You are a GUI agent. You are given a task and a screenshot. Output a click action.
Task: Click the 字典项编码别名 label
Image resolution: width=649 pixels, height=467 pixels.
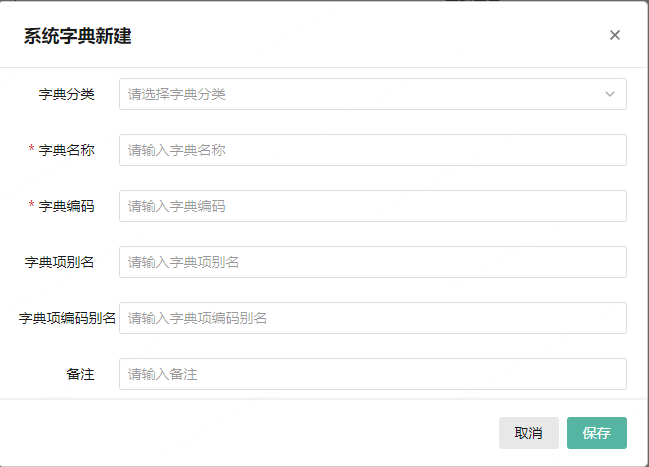pyautogui.click(x=67, y=318)
